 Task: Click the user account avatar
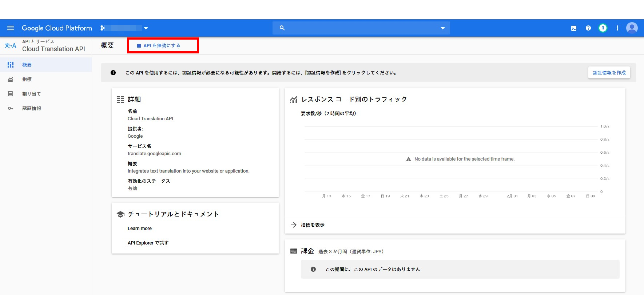point(632,28)
